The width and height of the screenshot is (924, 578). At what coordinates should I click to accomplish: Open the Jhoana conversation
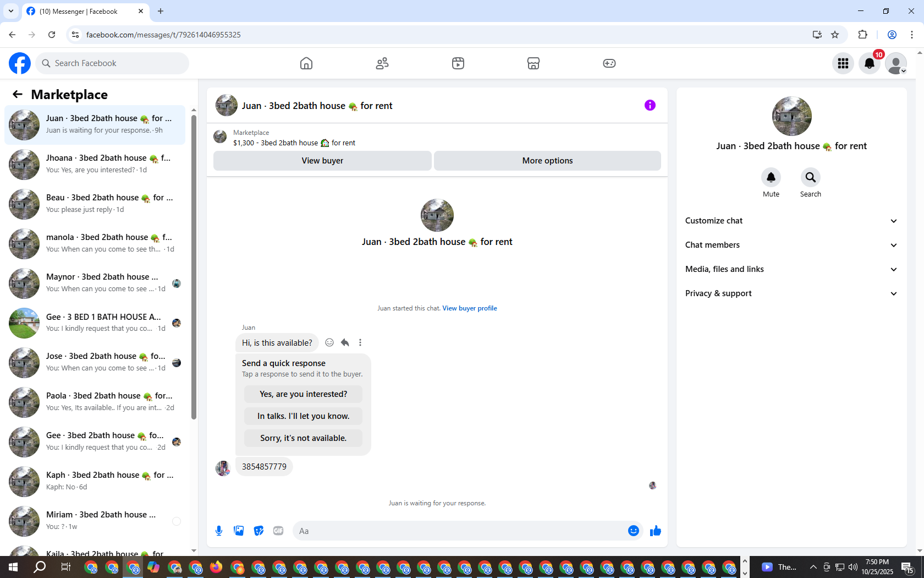[x=95, y=165]
